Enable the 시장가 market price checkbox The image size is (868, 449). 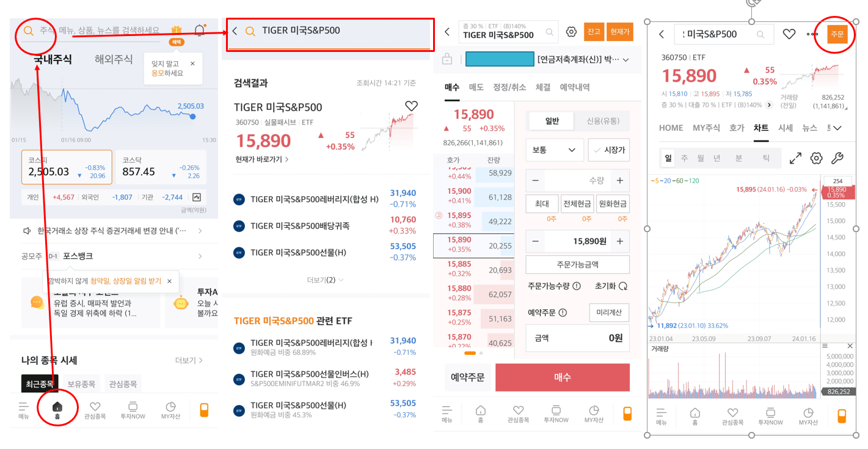pos(610,150)
